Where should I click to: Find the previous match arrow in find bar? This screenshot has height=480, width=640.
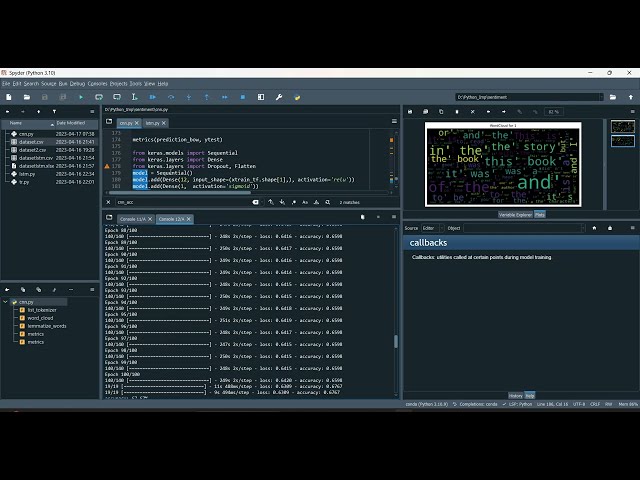pyautogui.click(x=271, y=202)
